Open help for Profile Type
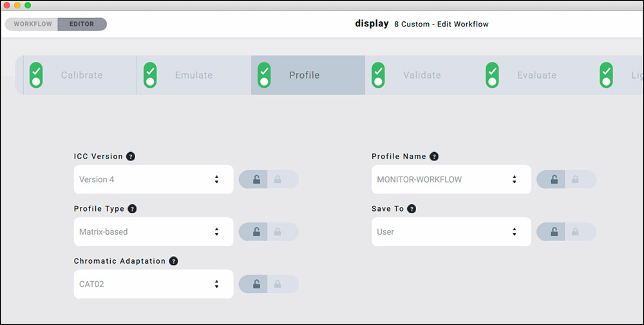644x325 pixels. point(132,208)
